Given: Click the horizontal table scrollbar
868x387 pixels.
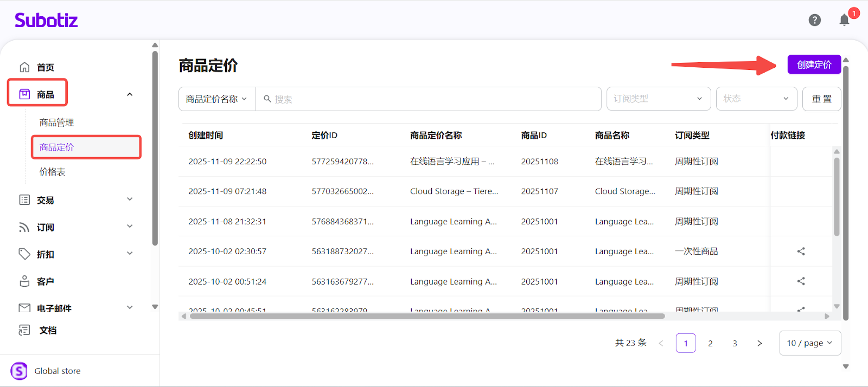Looking at the screenshot, I should (427, 316).
